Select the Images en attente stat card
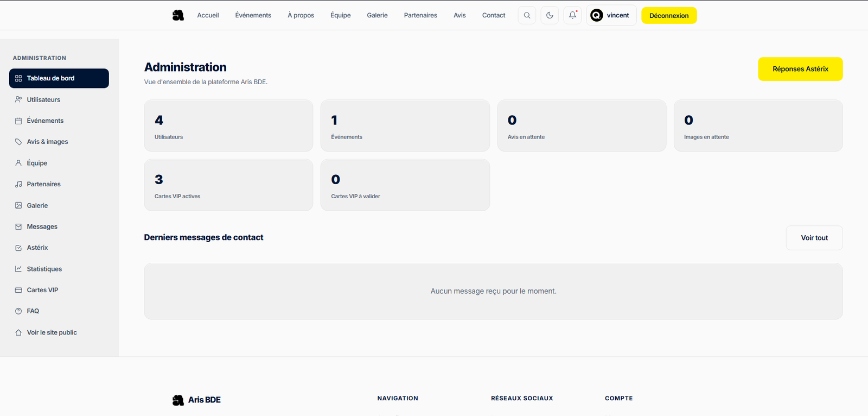Image resolution: width=868 pixels, height=416 pixels. pos(758,125)
